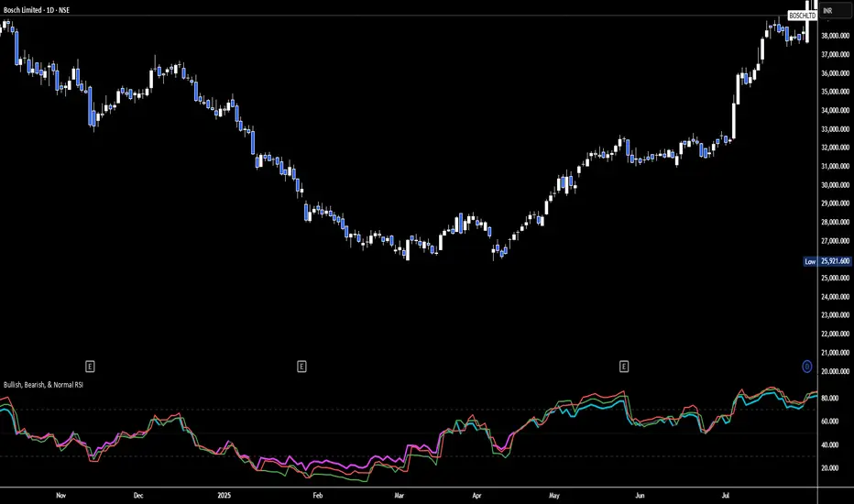Viewport: 854px width, 504px height.
Task: Click the earnings E marker left of Feb
Action: (301, 367)
